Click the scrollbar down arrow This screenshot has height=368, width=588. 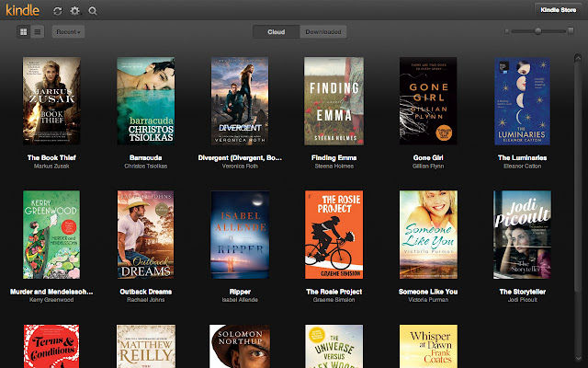tap(578, 359)
